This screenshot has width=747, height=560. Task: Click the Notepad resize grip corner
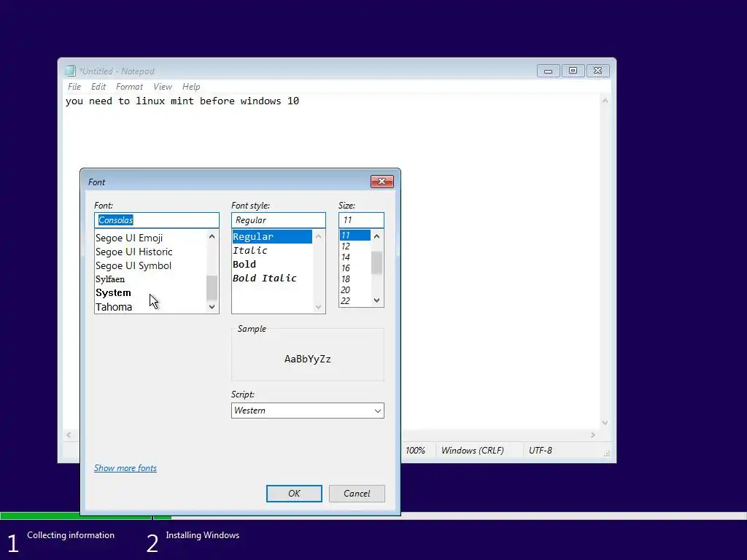pyautogui.click(x=606, y=454)
